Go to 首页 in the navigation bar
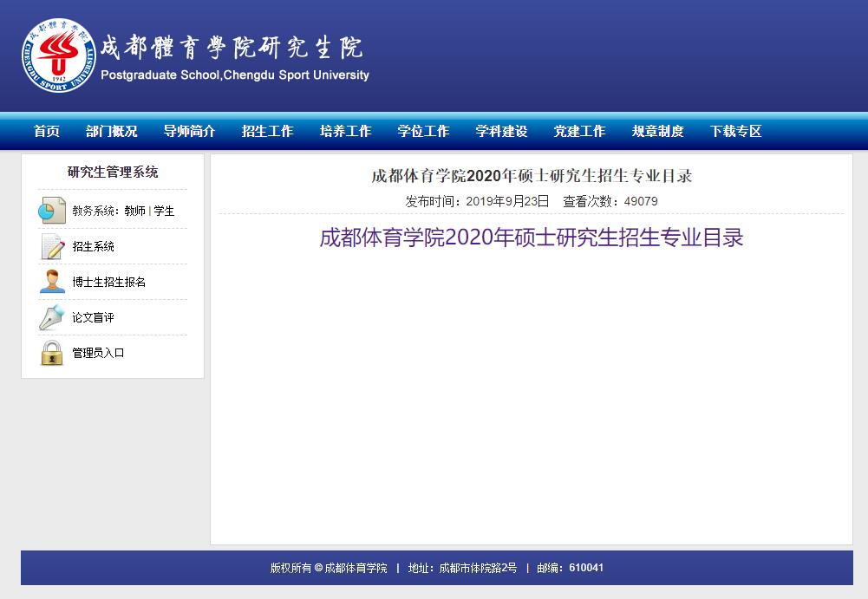Viewport: 868px width, 599px height. point(47,131)
